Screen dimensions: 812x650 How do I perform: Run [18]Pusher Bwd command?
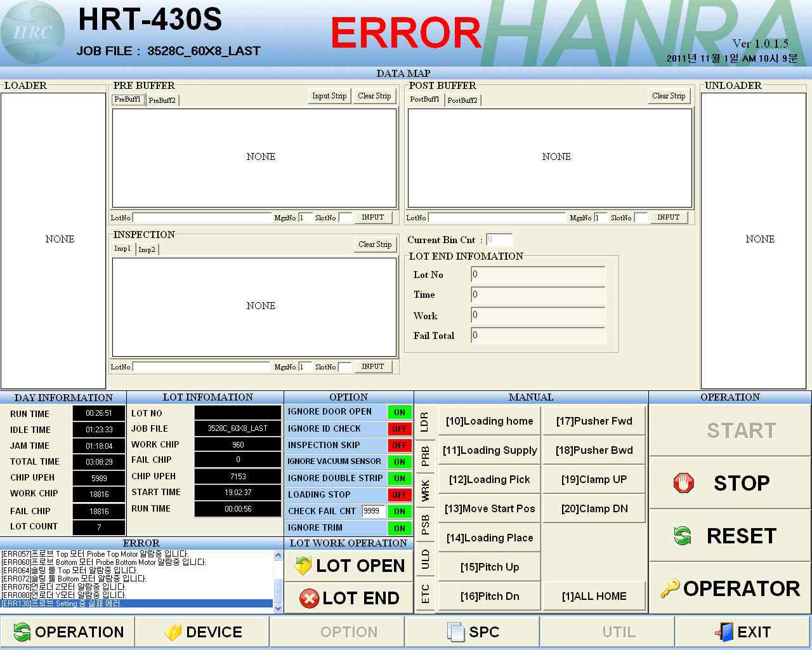click(594, 450)
